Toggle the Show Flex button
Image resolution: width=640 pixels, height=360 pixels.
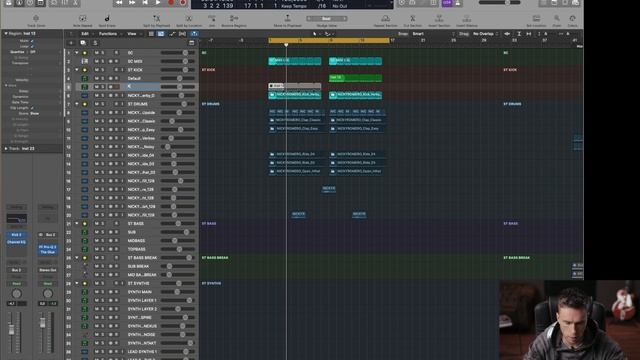(182, 34)
